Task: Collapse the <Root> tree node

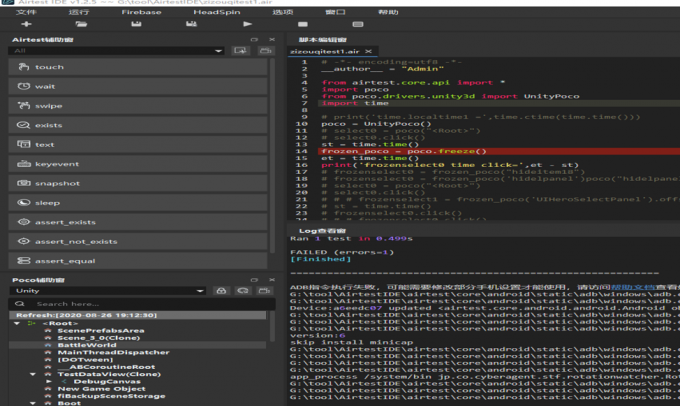Action: [x=17, y=323]
